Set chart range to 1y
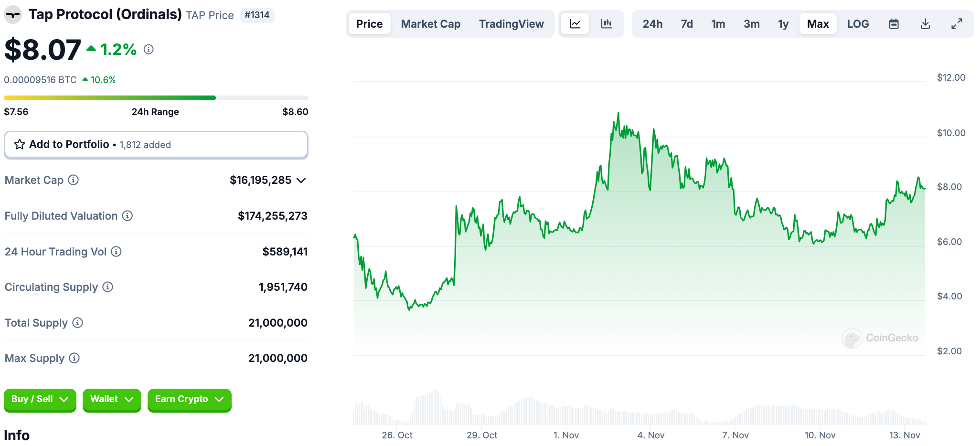Screen dimensions: 980x446 [783, 24]
